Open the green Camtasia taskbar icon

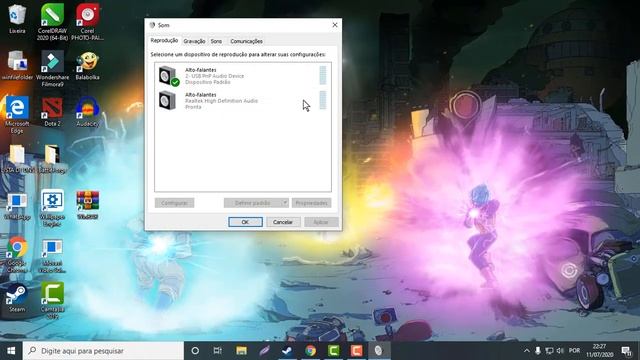point(333,351)
